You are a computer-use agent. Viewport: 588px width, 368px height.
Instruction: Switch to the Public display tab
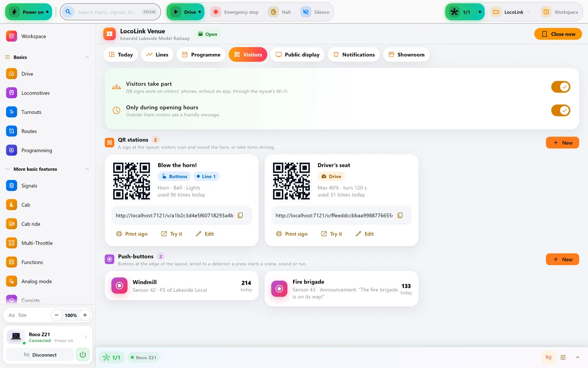click(x=297, y=54)
